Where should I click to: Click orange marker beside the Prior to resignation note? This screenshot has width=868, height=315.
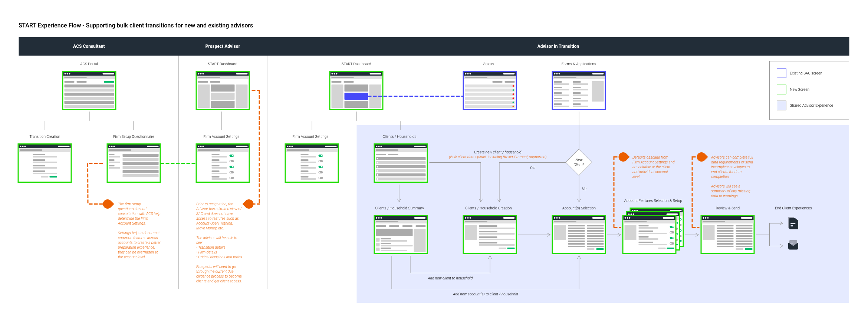[248, 204]
